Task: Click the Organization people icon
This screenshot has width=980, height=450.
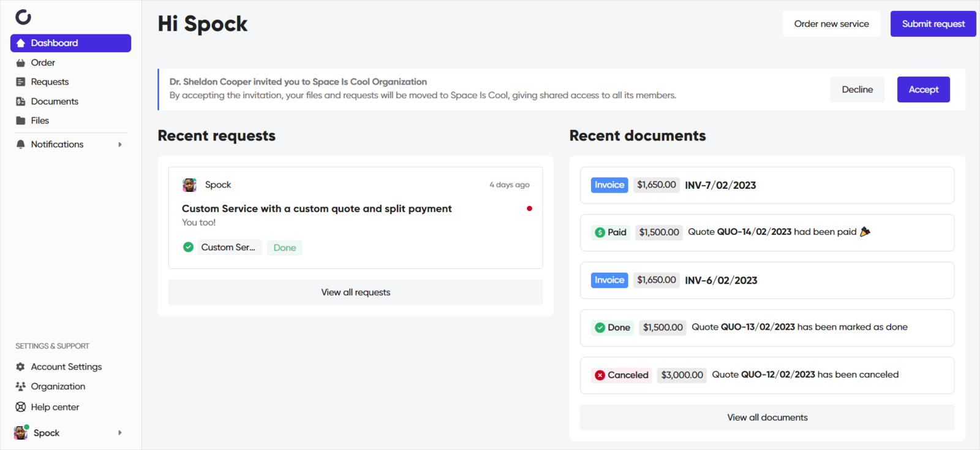Action: [21, 386]
